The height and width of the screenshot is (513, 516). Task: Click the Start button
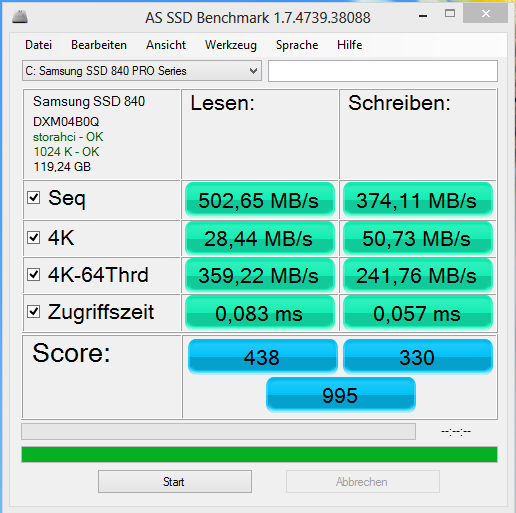175,482
